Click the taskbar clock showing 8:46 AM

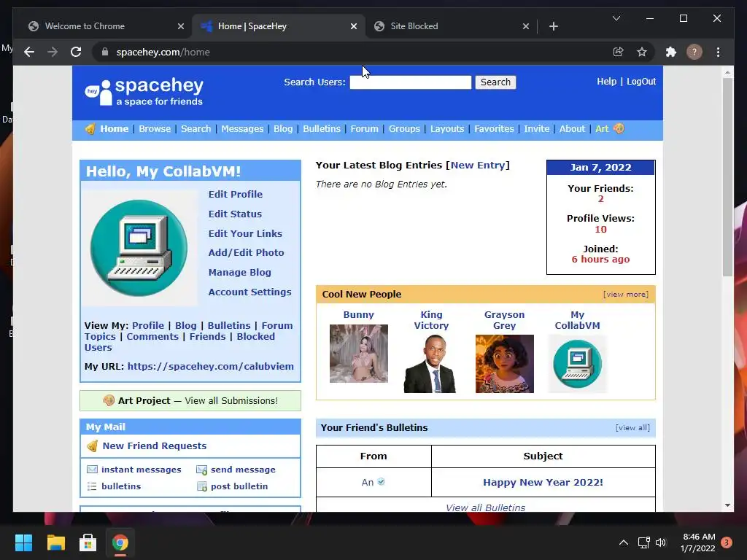tap(698, 542)
